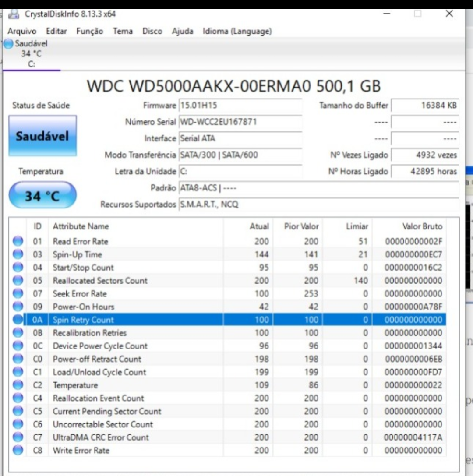
Task: Open the Tema menu
Action: (x=123, y=31)
